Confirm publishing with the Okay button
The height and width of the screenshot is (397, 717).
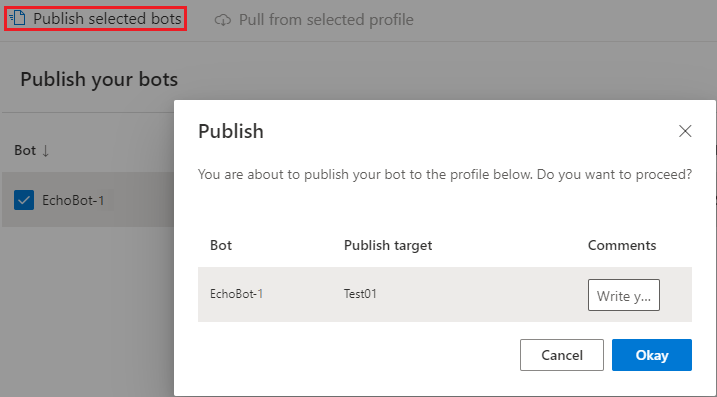[x=652, y=355]
